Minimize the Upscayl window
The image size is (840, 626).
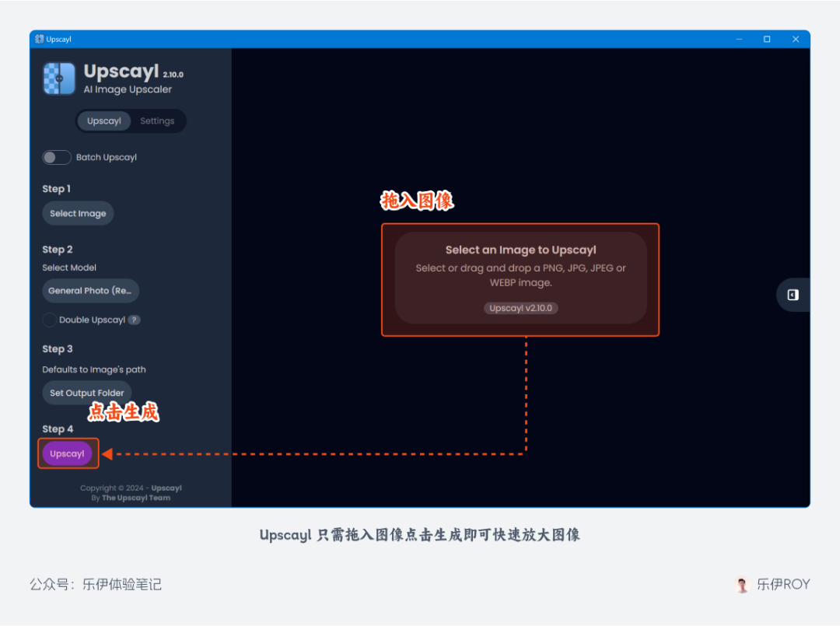(737, 39)
